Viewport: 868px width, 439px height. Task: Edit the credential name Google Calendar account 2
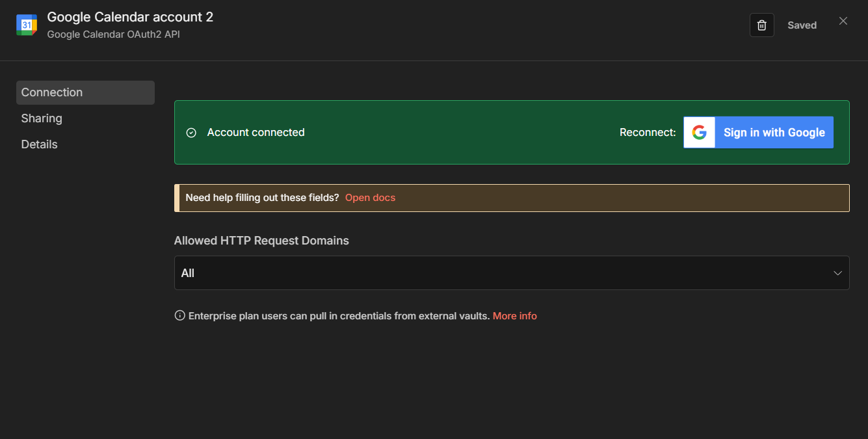[x=130, y=17]
